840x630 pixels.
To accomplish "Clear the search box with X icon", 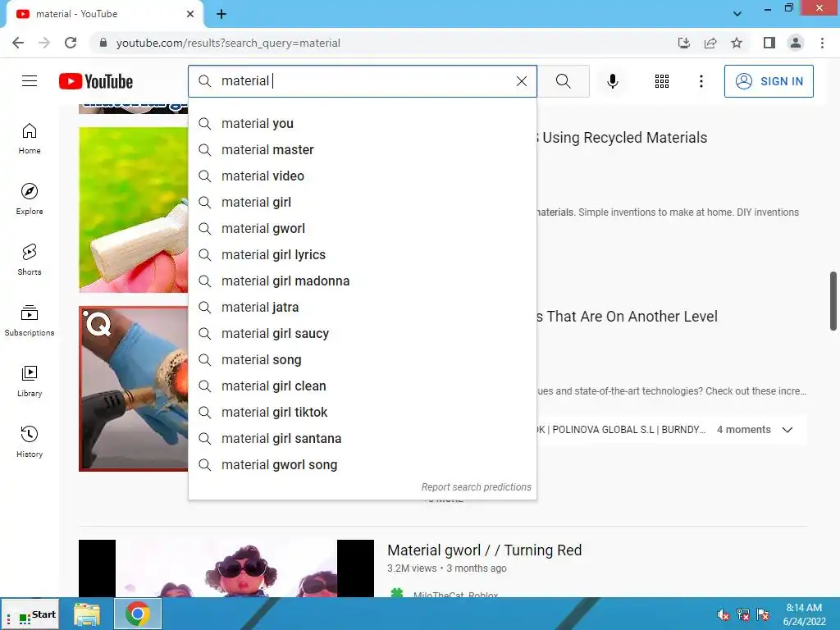I will pos(521,81).
